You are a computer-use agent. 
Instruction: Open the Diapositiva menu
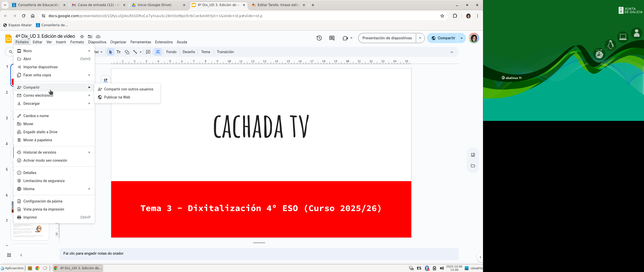(x=97, y=42)
